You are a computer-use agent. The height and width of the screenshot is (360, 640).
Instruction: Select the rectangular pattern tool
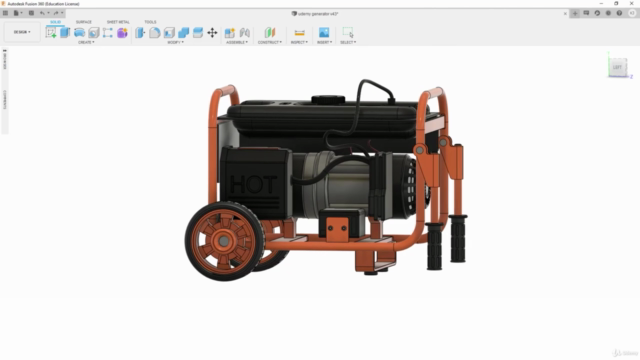pos(108,33)
